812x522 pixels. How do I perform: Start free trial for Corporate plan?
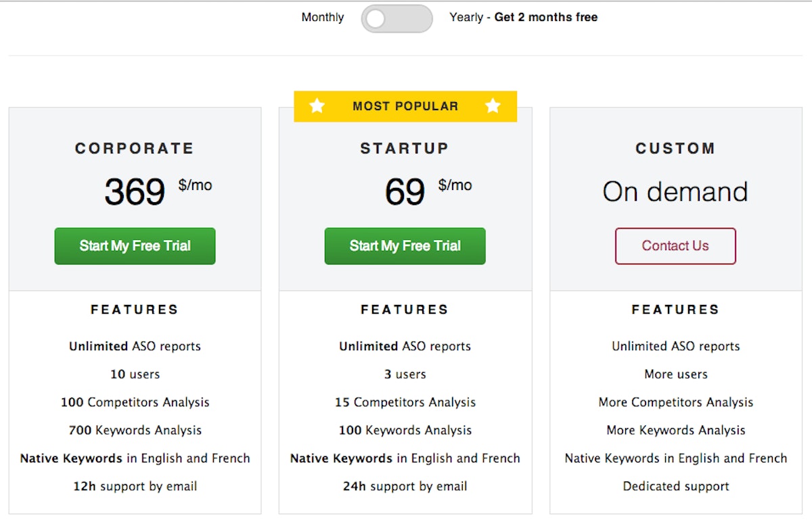(135, 246)
